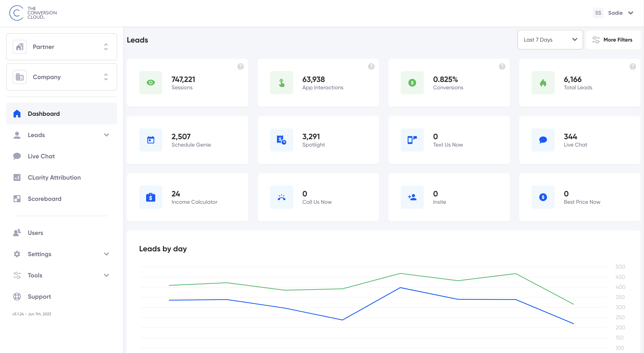Open the Sessions card help tooltip
644x353 pixels.
tap(240, 67)
